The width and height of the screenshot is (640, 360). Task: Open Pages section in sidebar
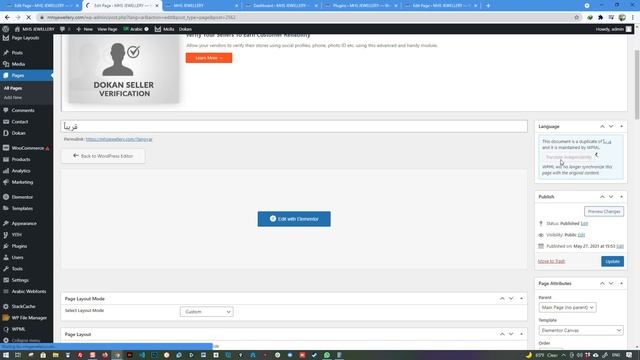[x=18, y=76]
